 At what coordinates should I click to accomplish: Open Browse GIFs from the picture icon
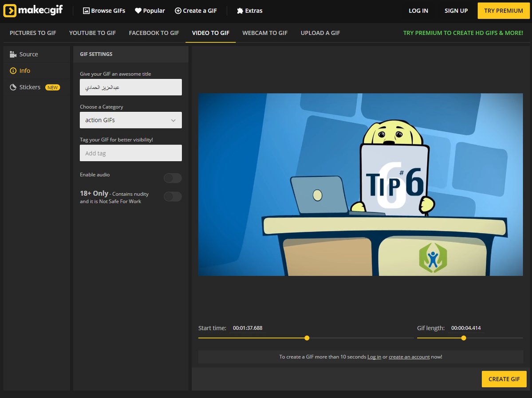(x=86, y=11)
